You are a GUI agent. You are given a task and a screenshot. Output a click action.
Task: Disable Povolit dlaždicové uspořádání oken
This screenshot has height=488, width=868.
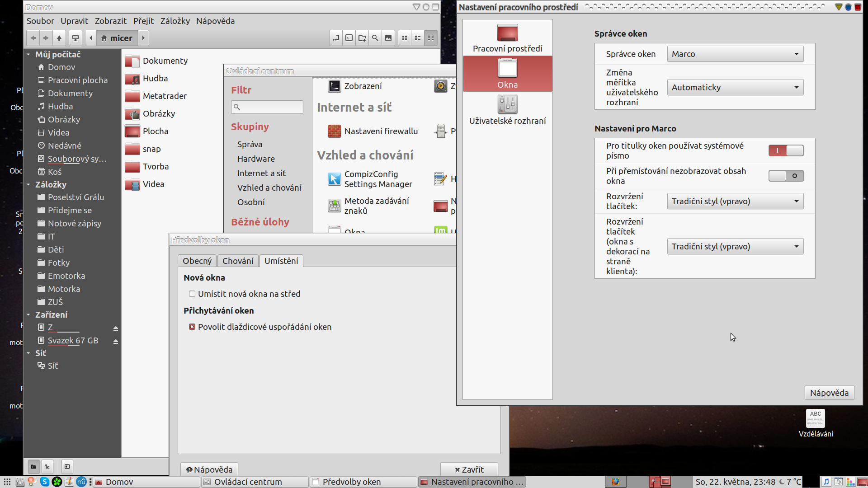point(192,327)
